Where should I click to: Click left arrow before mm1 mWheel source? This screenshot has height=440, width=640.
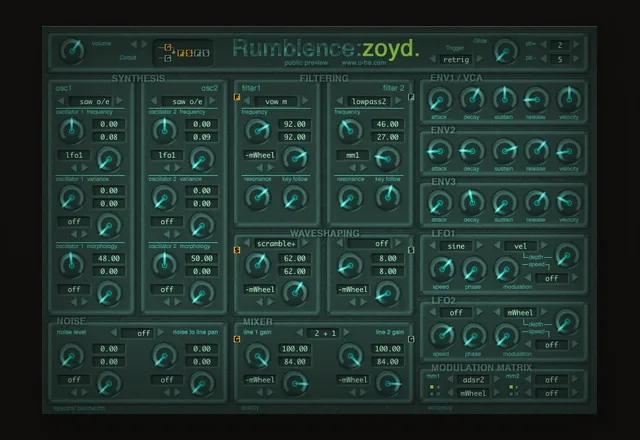[450, 393]
